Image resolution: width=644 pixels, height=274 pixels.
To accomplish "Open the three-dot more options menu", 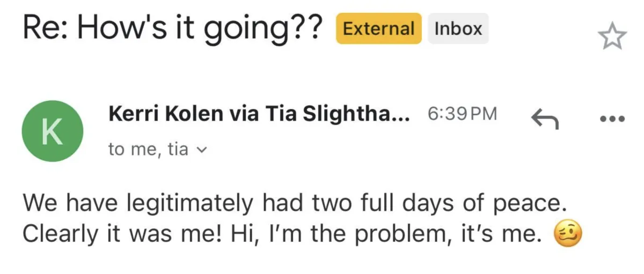I will pos(612,119).
